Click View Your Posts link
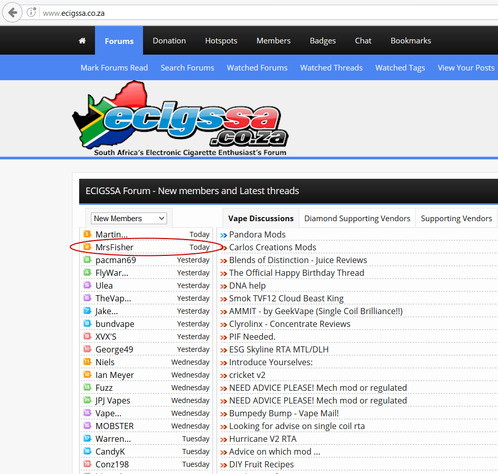The image size is (498, 474). [466, 68]
